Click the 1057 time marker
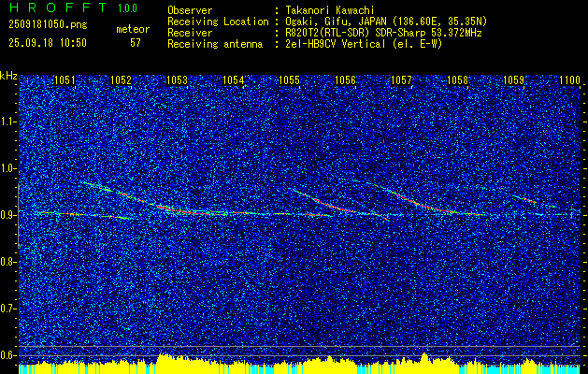 402,80
